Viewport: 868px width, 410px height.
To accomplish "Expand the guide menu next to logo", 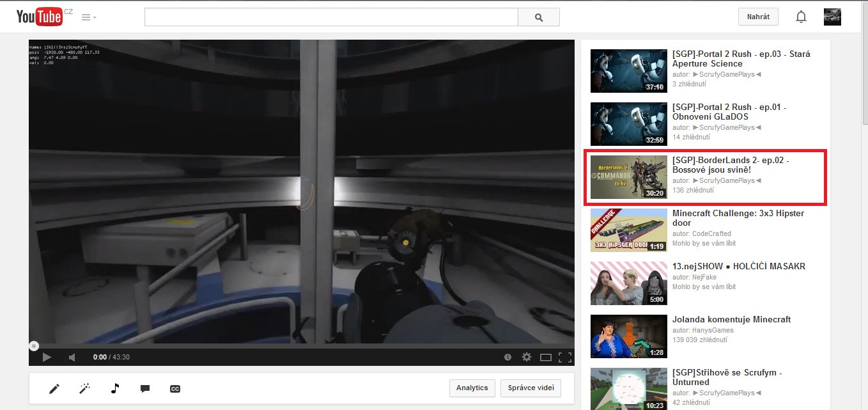I will click(x=89, y=17).
